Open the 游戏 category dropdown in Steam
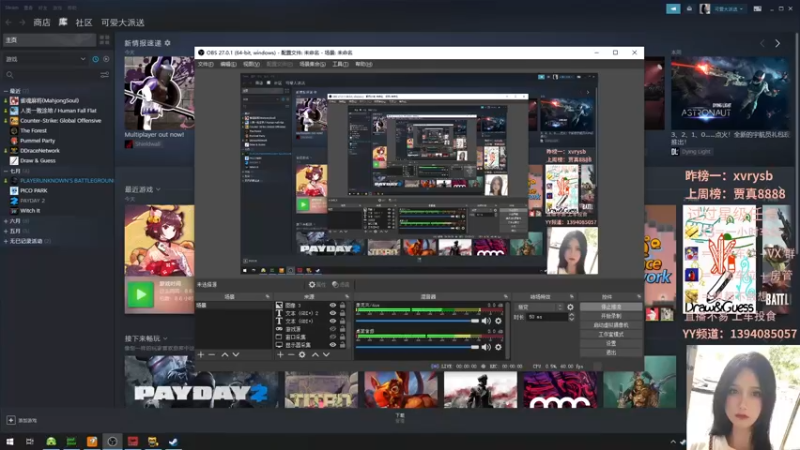The image size is (800, 450). tap(45, 59)
